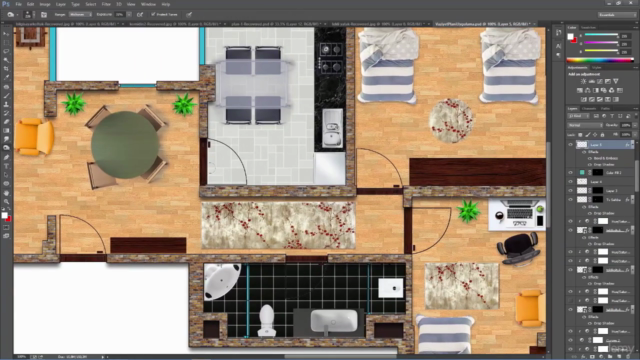
Task: Add a Black & White adjustment
Action: coord(596,90)
